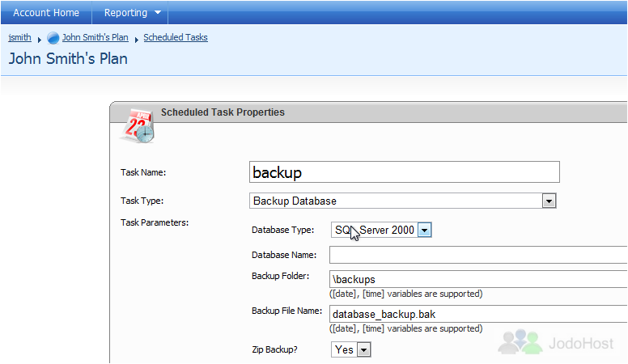Edit the Backup File Name field

[x=477, y=314]
